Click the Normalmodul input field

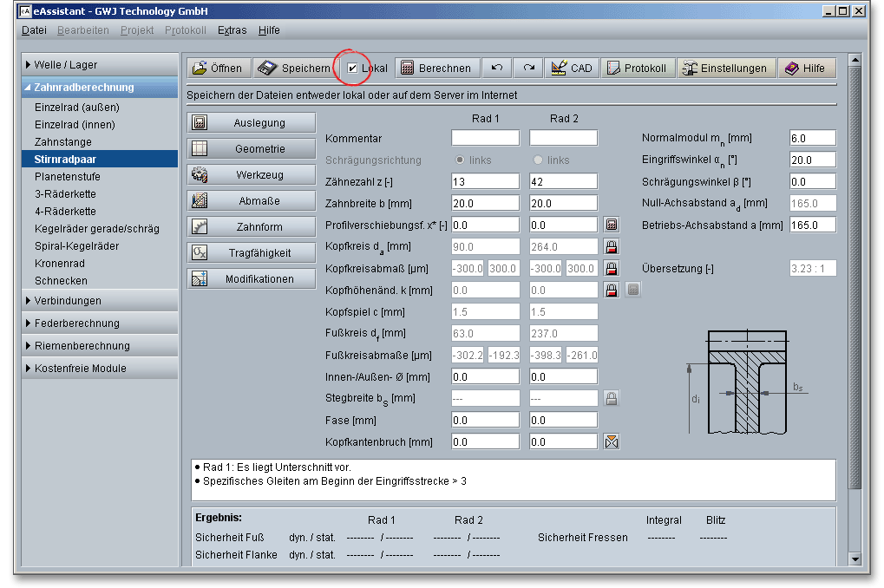812,138
